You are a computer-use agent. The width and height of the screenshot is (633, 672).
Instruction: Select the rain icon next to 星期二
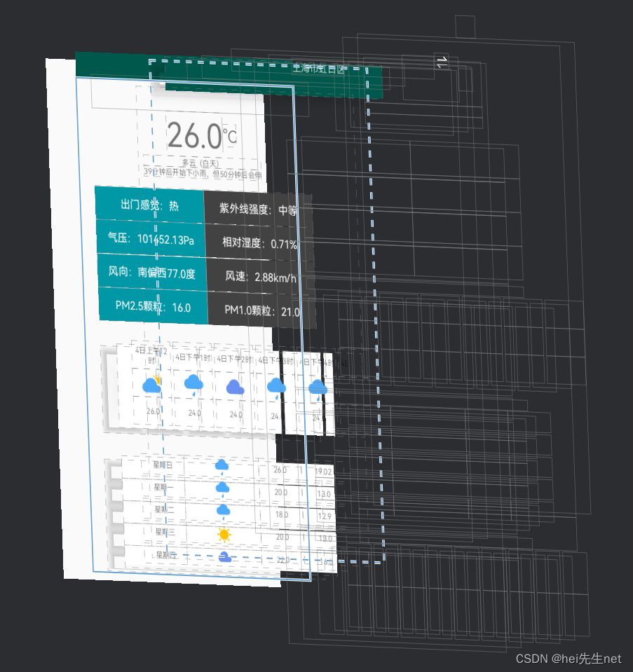[x=222, y=510]
